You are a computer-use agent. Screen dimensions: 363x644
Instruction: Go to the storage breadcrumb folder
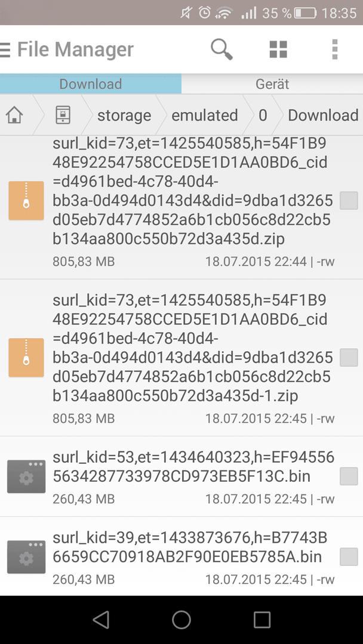[124, 116]
